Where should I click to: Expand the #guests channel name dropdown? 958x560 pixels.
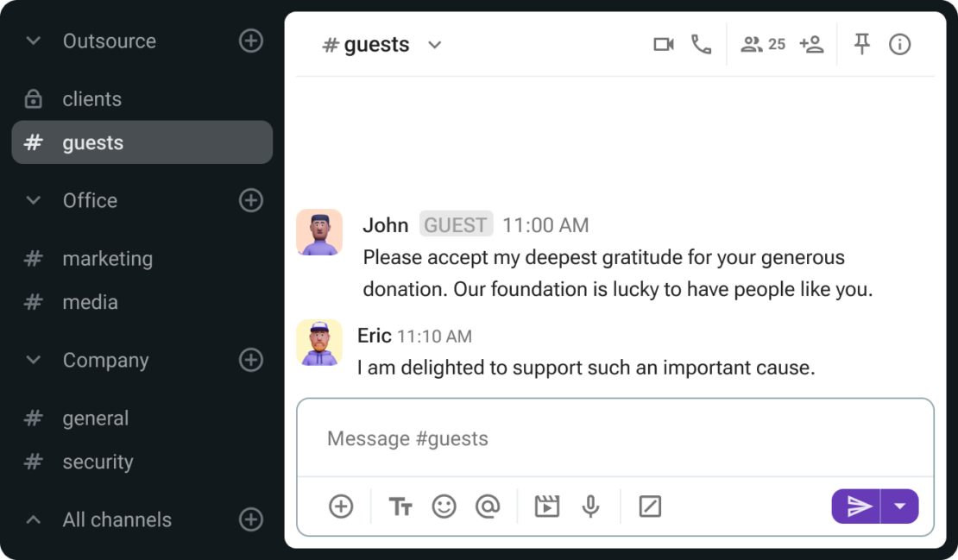pos(435,44)
